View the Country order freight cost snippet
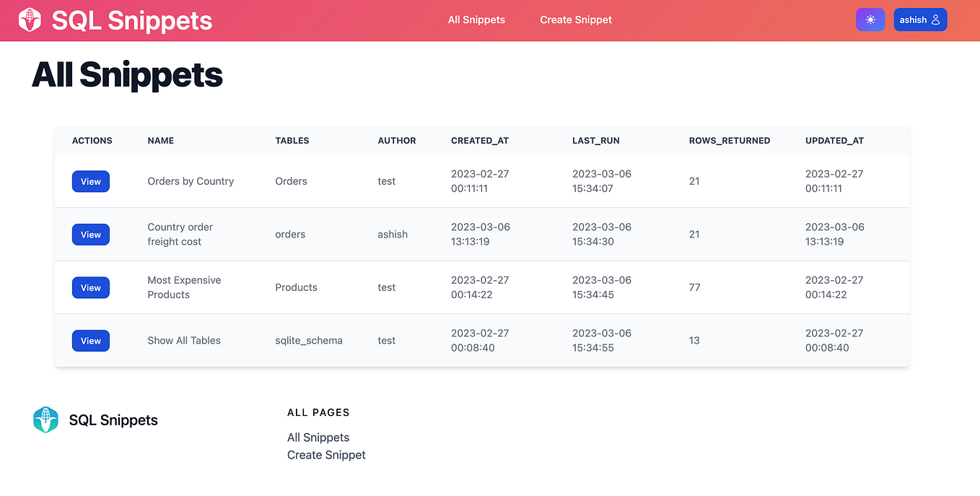980x496 pixels. point(90,234)
